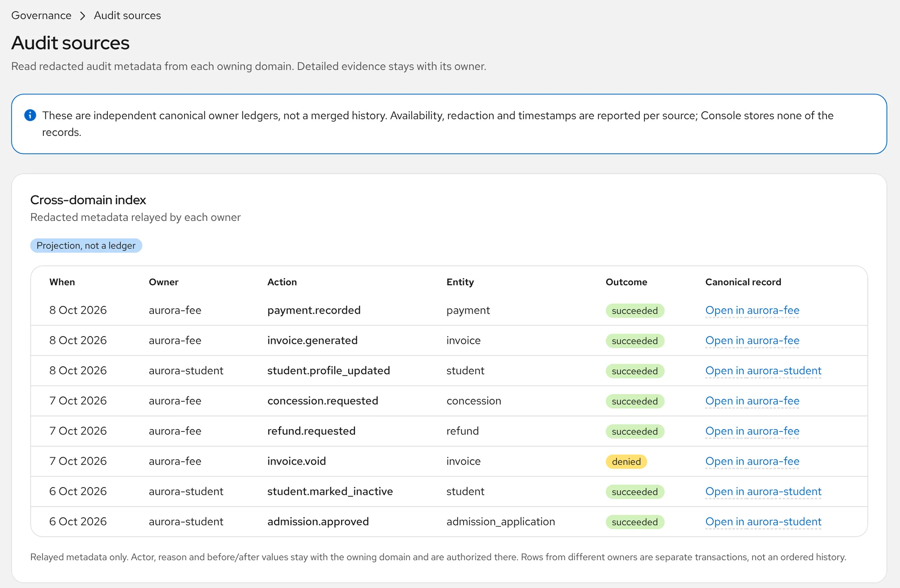Image resolution: width=900 pixels, height=588 pixels.
Task: Click the Action column header
Action: [282, 282]
